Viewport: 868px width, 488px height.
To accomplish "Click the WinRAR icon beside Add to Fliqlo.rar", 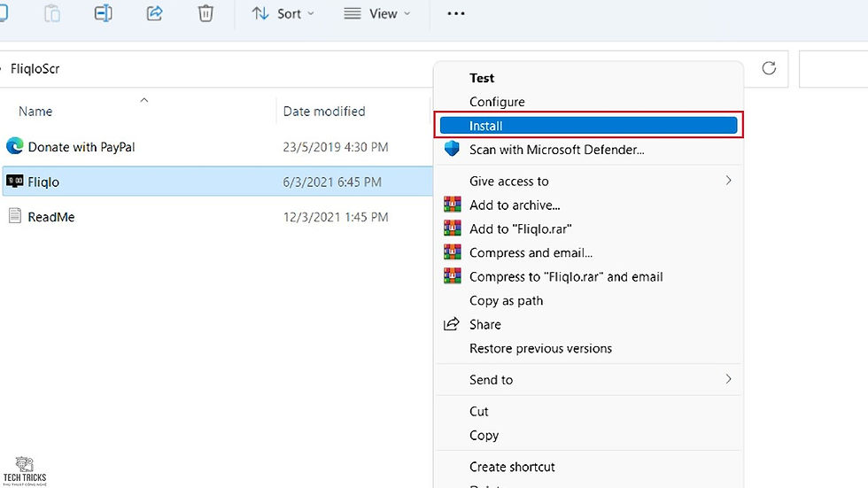I will click(453, 228).
